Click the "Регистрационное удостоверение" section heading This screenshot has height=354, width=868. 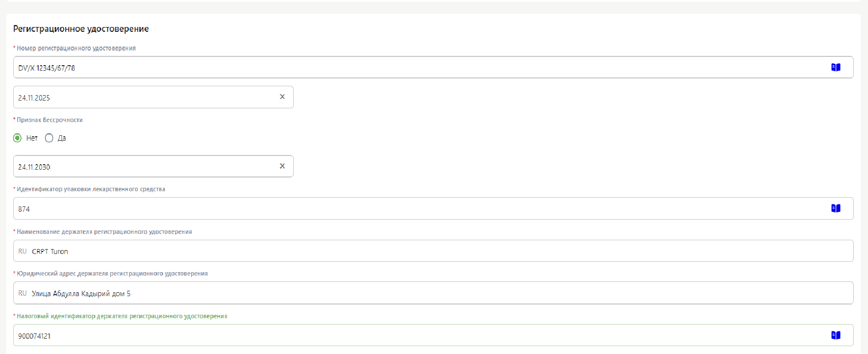click(81, 29)
